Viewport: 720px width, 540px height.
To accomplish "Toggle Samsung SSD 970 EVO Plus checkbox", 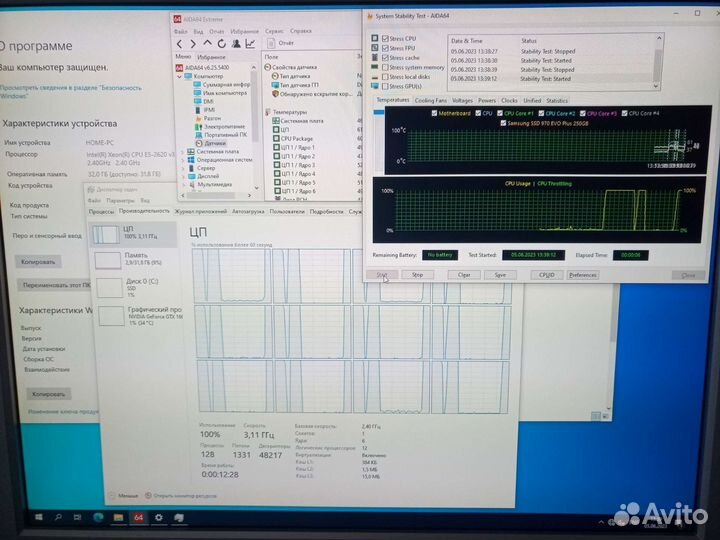I will coord(503,123).
